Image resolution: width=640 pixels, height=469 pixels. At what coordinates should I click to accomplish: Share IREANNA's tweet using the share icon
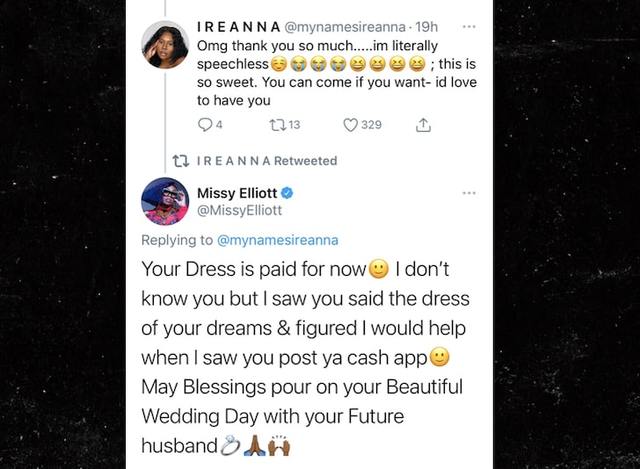coord(423,125)
